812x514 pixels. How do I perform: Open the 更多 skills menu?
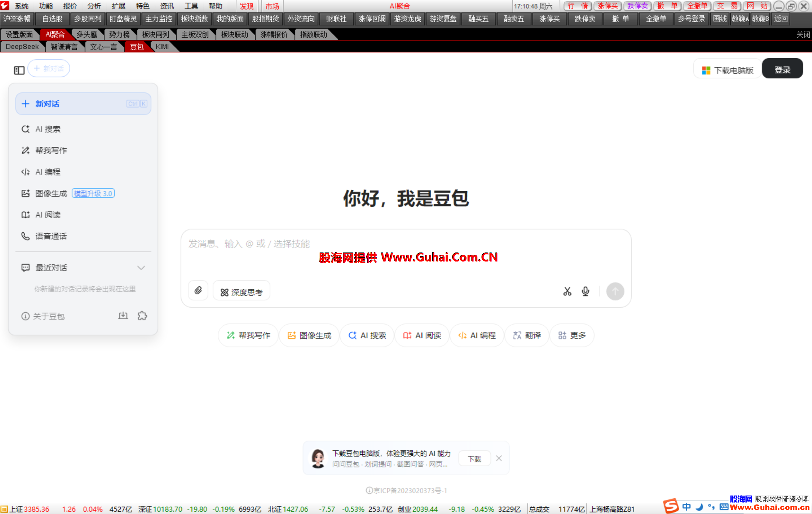pyautogui.click(x=572, y=335)
